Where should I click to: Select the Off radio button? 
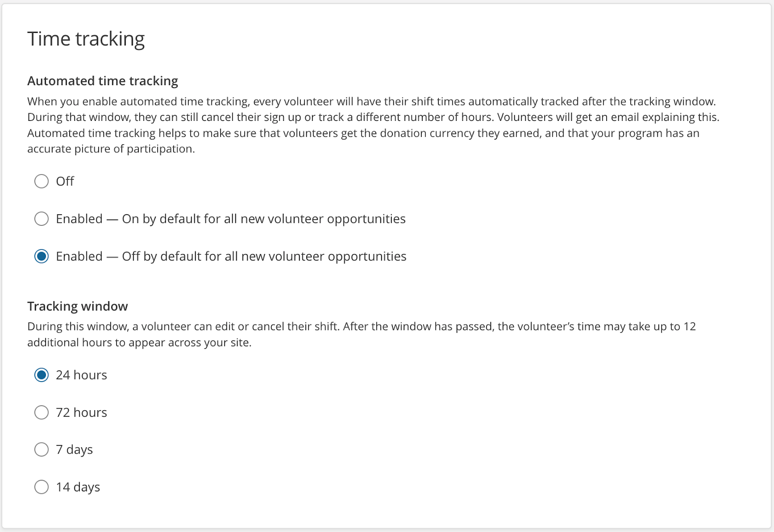pyautogui.click(x=42, y=181)
